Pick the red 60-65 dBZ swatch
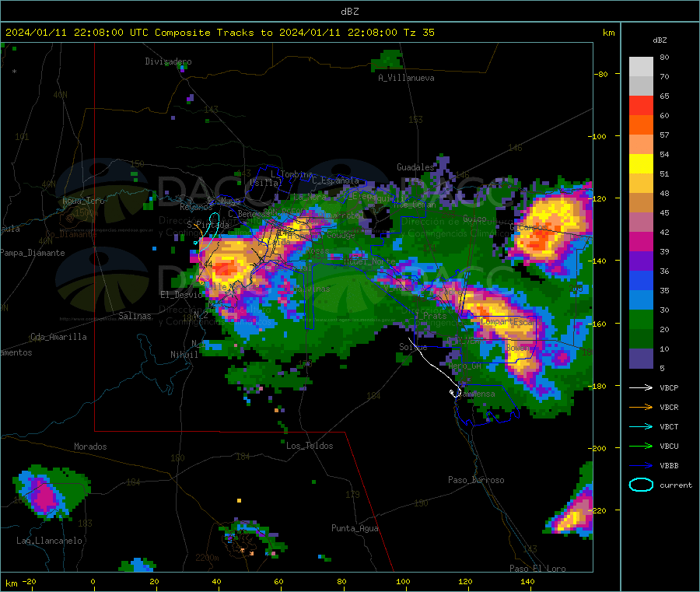 [641, 105]
